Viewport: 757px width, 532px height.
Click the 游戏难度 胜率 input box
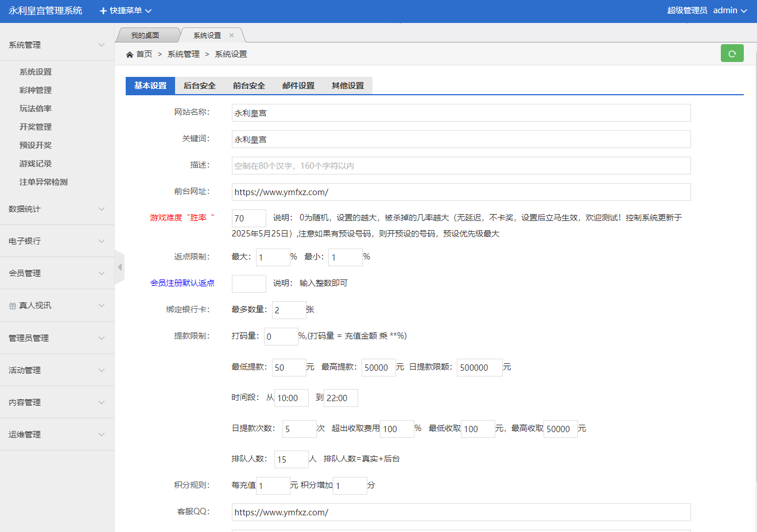249,218
